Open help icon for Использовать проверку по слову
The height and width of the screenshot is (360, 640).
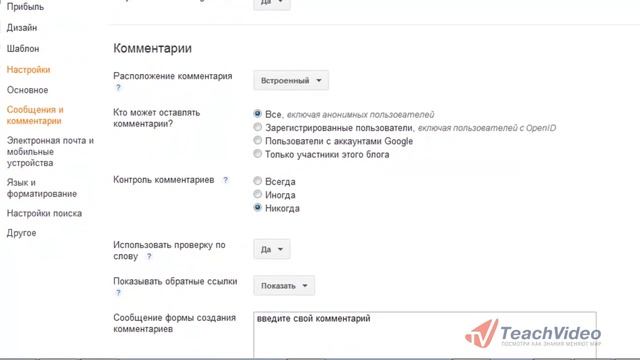coord(149,256)
